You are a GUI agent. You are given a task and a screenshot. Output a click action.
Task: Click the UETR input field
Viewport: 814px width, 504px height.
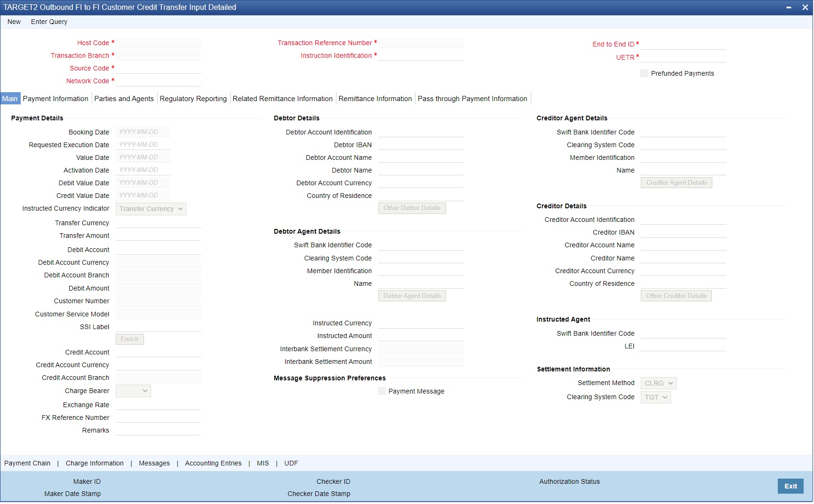684,57
